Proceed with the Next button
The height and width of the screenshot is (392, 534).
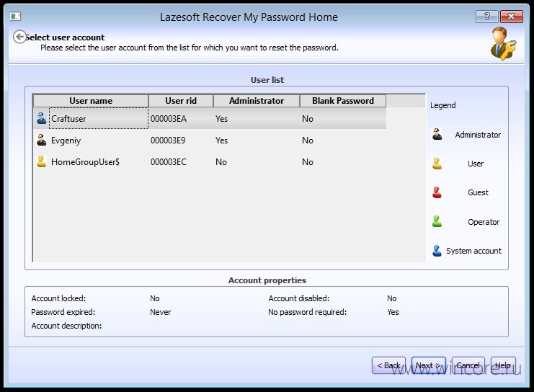(429, 365)
